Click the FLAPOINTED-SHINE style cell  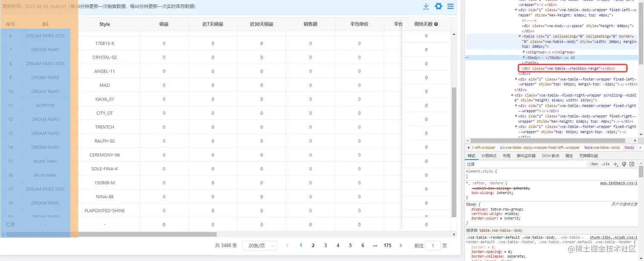(105, 211)
